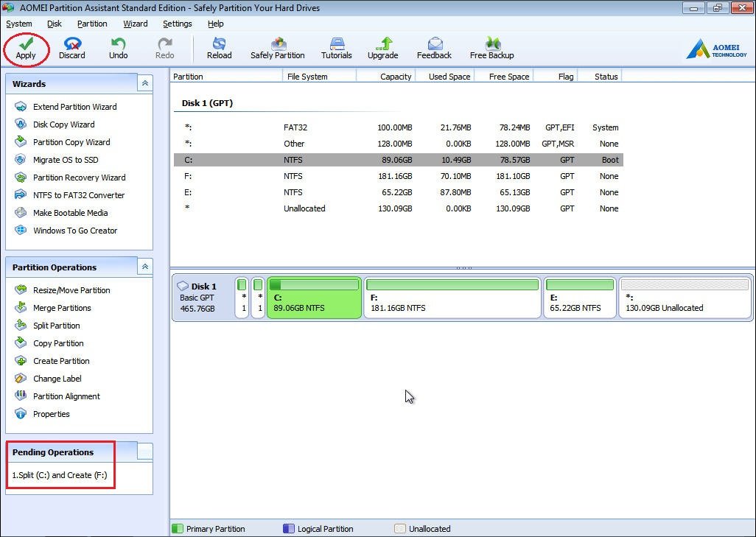Collapse the Partition Operations panel
This screenshot has height=537, width=756.
click(x=144, y=267)
